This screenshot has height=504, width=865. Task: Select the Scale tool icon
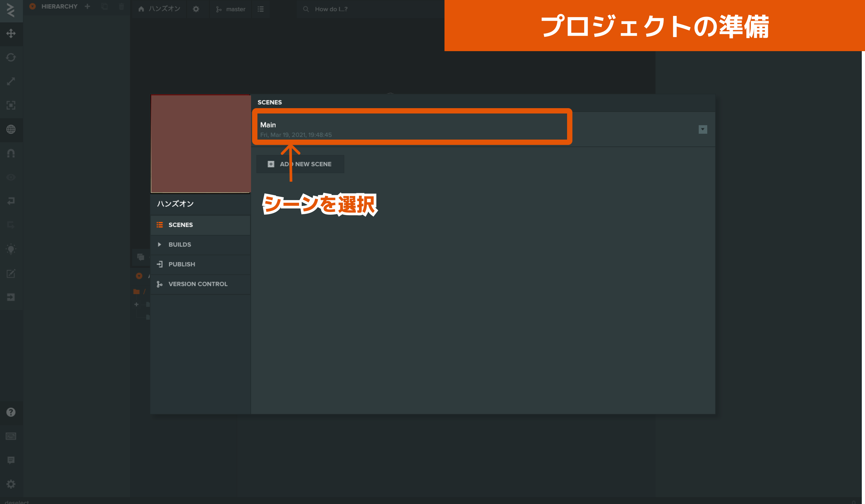tap(11, 81)
